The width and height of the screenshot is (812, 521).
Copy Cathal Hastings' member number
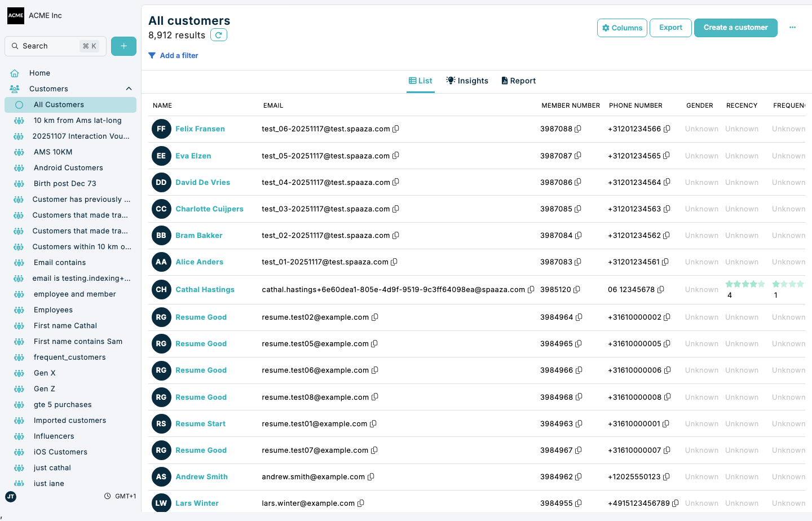point(578,289)
